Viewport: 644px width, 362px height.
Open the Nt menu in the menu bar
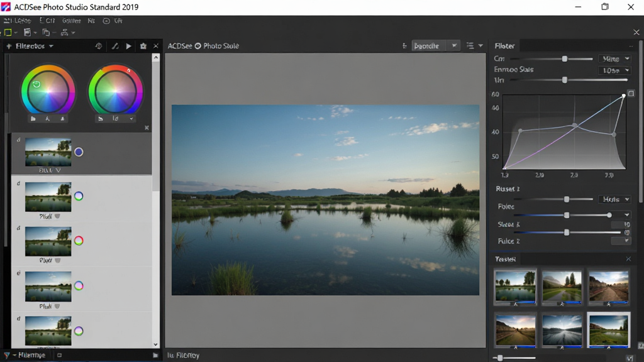(91, 21)
